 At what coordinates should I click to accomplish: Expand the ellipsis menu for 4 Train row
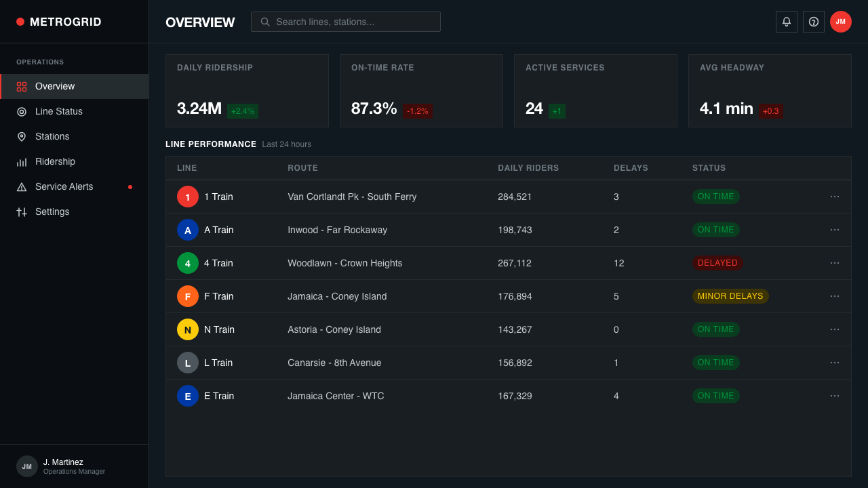pyautogui.click(x=835, y=263)
